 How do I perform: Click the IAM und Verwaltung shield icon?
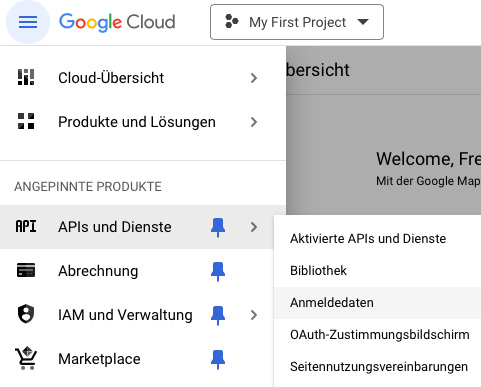(26, 314)
